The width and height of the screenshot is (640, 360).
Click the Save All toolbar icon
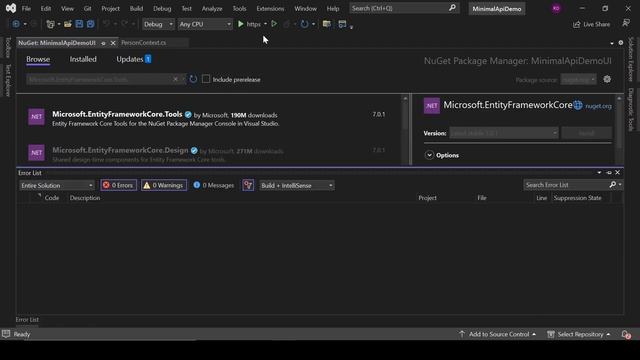coord(90,24)
